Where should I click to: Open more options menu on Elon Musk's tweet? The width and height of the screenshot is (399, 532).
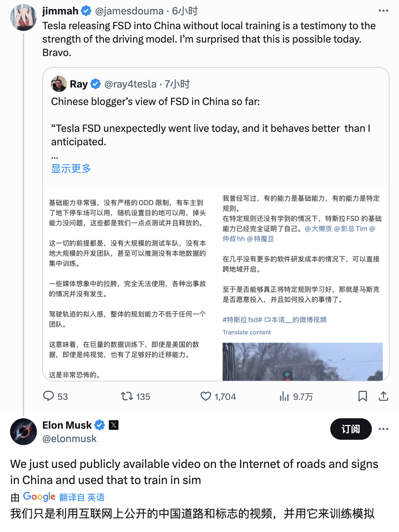click(383, 429)
